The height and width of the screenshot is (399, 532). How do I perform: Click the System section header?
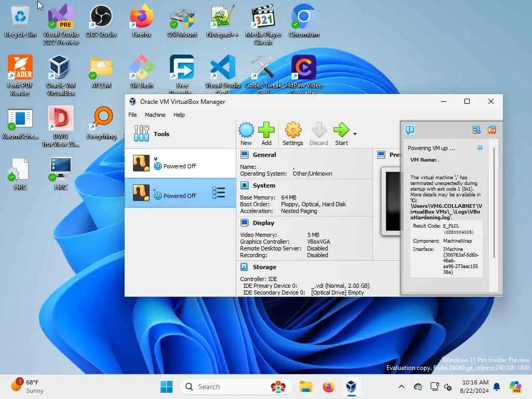pyautogui.click(x=263, y=185)
